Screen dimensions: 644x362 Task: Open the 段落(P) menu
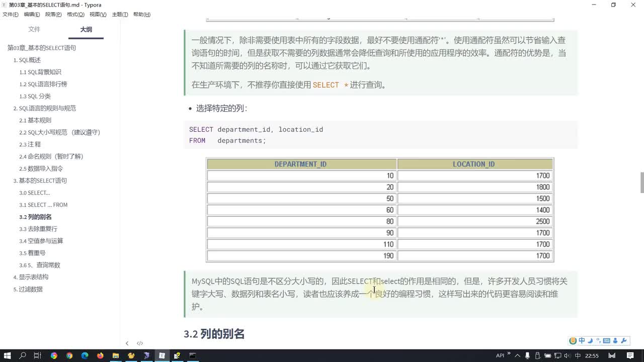coord(53,14)
